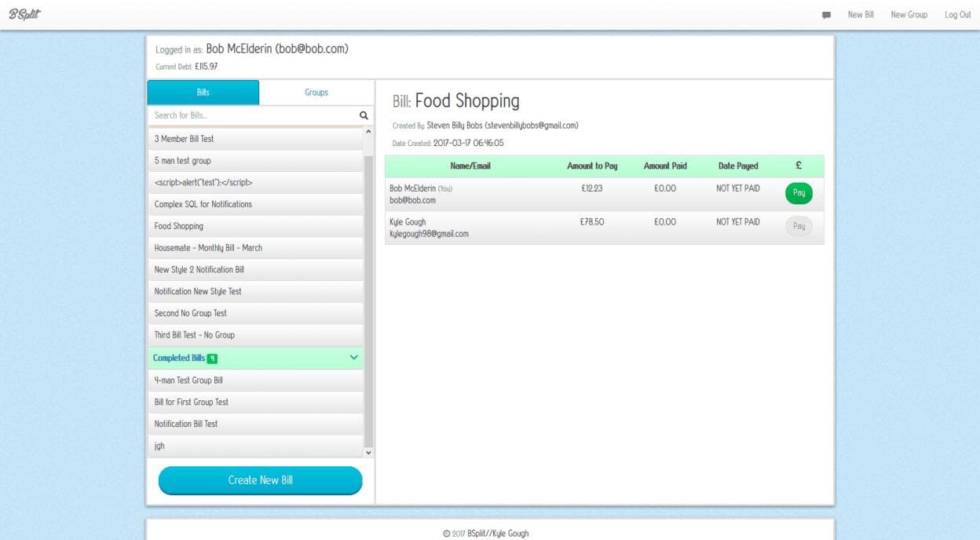Click the Amount Paid column header
Viewport: 980px width, 540px height.
coord(665,166)
